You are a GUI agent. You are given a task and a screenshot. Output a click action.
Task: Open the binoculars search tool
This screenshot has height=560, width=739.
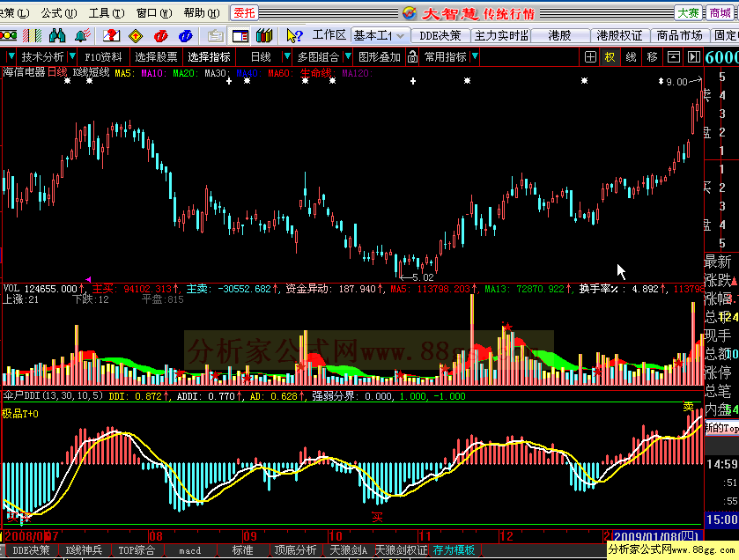point(57,35)
